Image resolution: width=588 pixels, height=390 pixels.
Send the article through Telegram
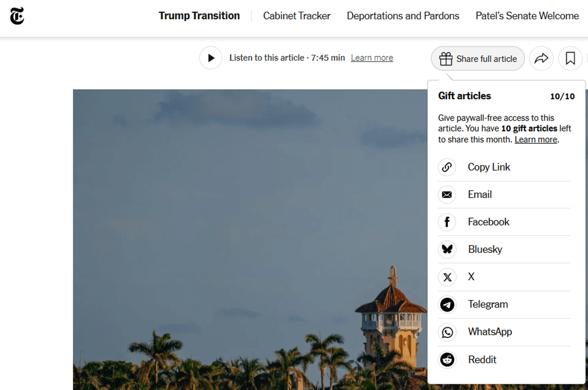pos(488,304)
